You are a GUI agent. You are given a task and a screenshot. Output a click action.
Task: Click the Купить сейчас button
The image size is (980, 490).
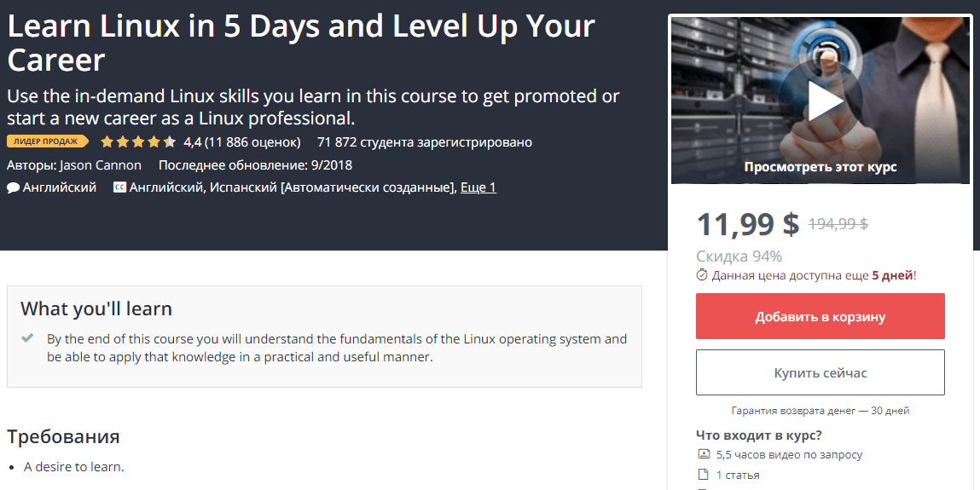(x=820, y=372)
